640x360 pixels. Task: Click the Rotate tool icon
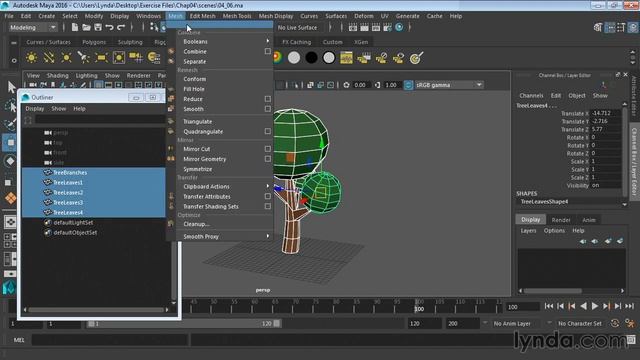point(11,161)
